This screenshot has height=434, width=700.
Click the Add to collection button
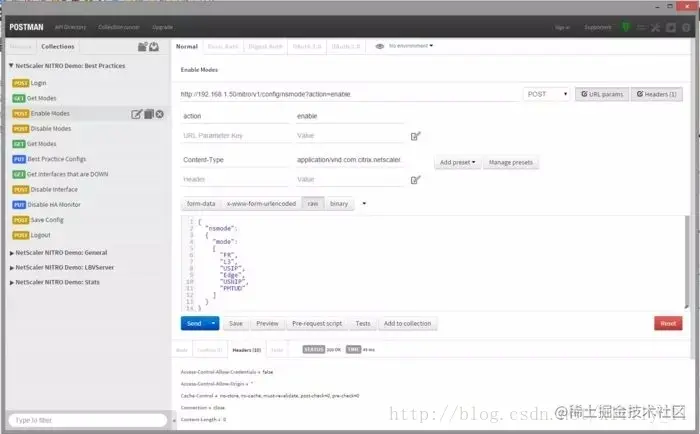(x=408, y=323)
